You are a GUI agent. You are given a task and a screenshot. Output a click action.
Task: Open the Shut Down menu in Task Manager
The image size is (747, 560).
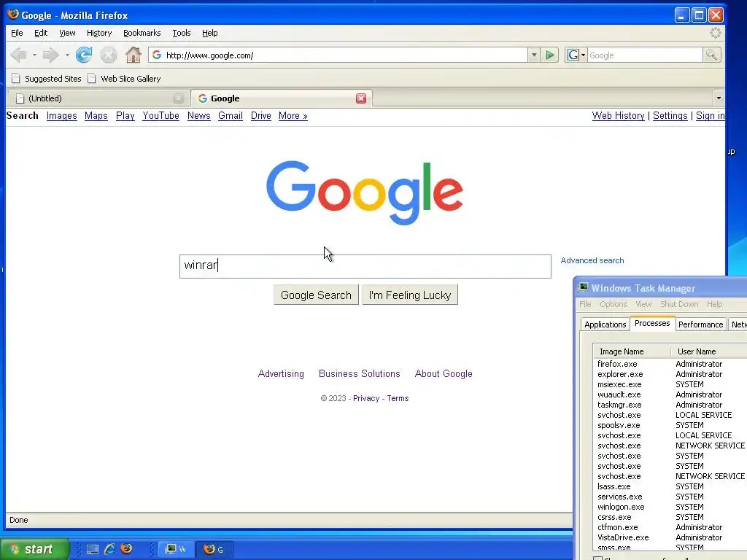679,304
